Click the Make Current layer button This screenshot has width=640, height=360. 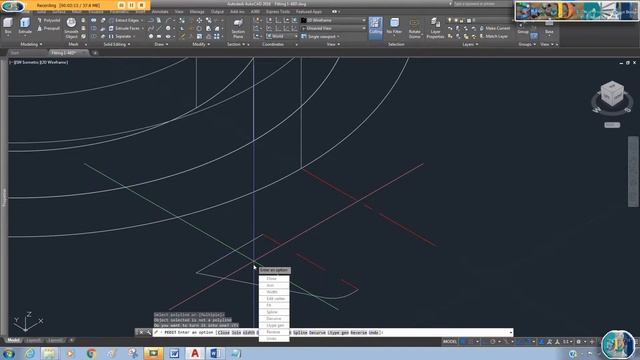(x=494, y=28)
